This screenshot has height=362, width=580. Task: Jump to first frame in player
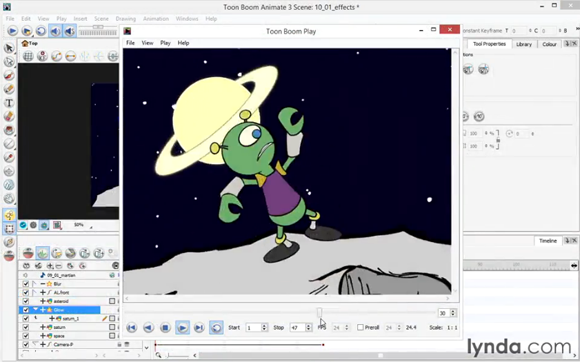pyautogui.click(x=131, y=328)
